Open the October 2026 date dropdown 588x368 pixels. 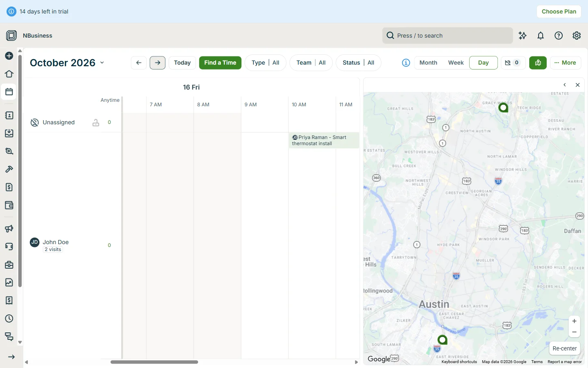click(67, 63)
